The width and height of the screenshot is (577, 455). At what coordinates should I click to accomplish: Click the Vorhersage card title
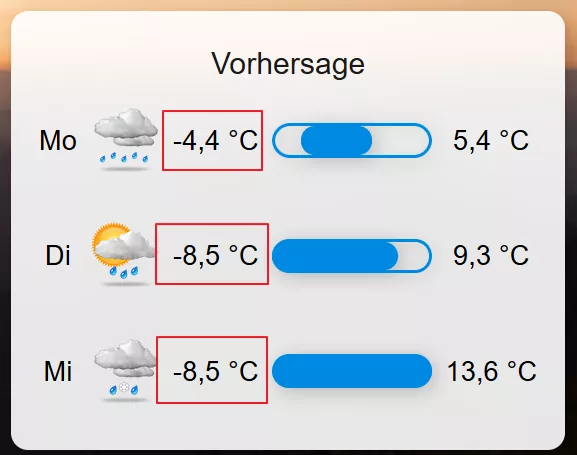pos(288,64)
